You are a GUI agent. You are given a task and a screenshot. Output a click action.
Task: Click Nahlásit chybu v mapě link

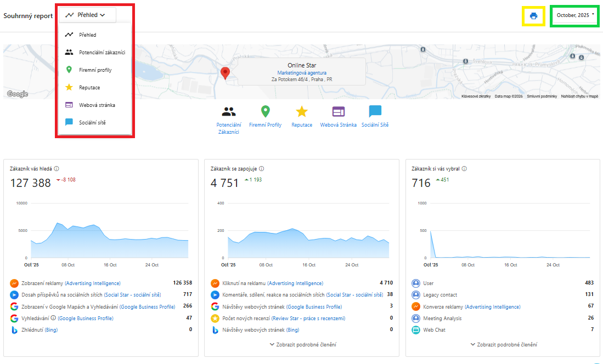(579, 96)
